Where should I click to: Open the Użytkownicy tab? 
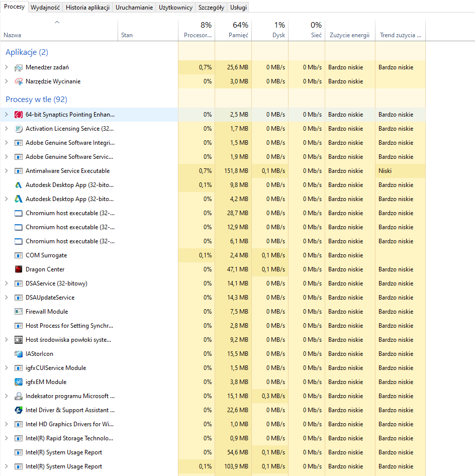[175, 7]
